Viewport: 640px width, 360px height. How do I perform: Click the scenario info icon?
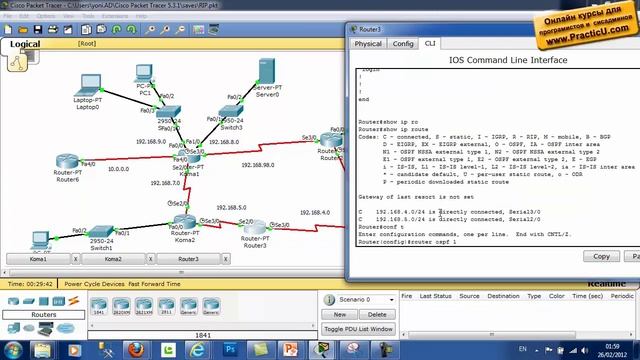coord(329,300)
